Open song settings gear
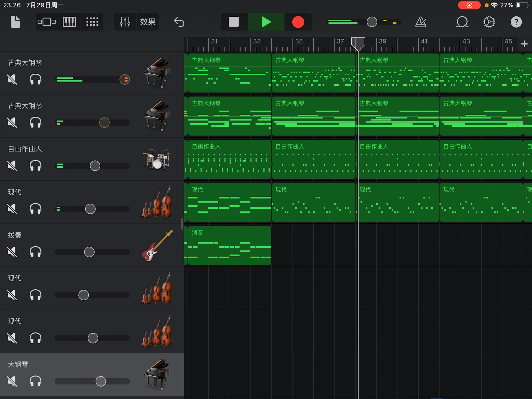 (489, 22)
